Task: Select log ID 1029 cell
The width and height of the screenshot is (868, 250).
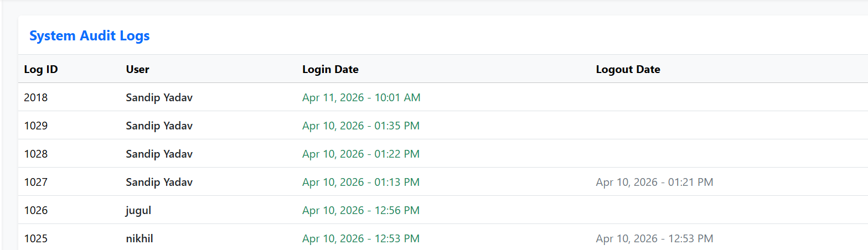Action: click(x=36, y=126)
